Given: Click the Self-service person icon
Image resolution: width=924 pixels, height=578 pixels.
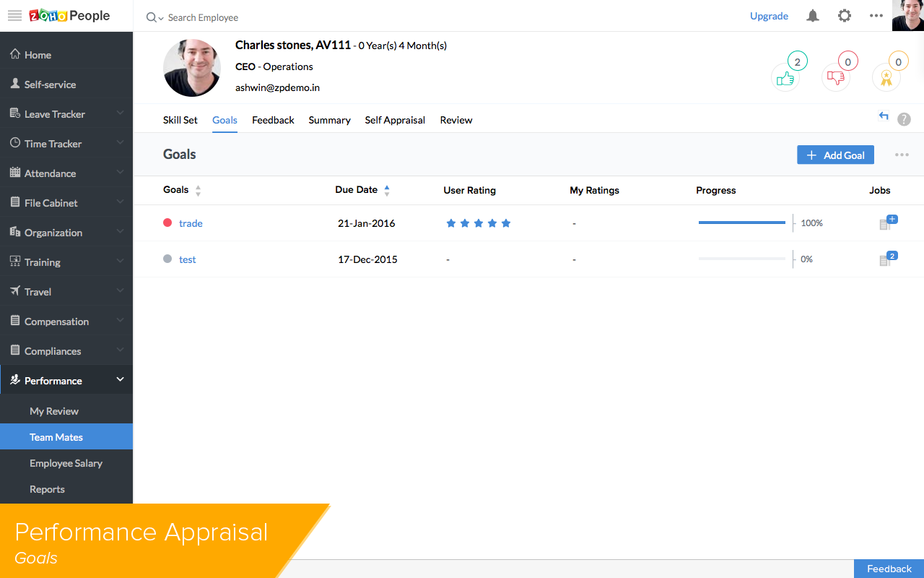Looking at the screenshot, I should coord(15,84).
